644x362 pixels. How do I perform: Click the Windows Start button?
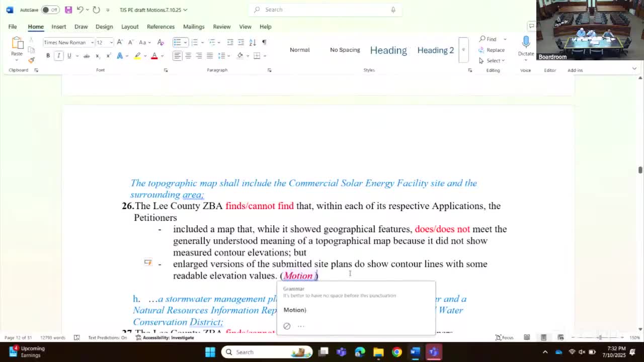pyautogui.click(x=210, y=352)
